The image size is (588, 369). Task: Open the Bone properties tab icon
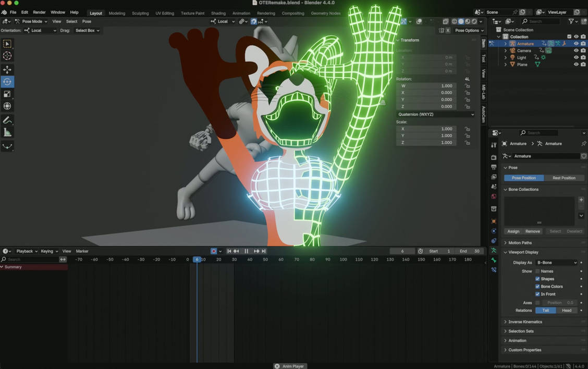coord(494,260)
